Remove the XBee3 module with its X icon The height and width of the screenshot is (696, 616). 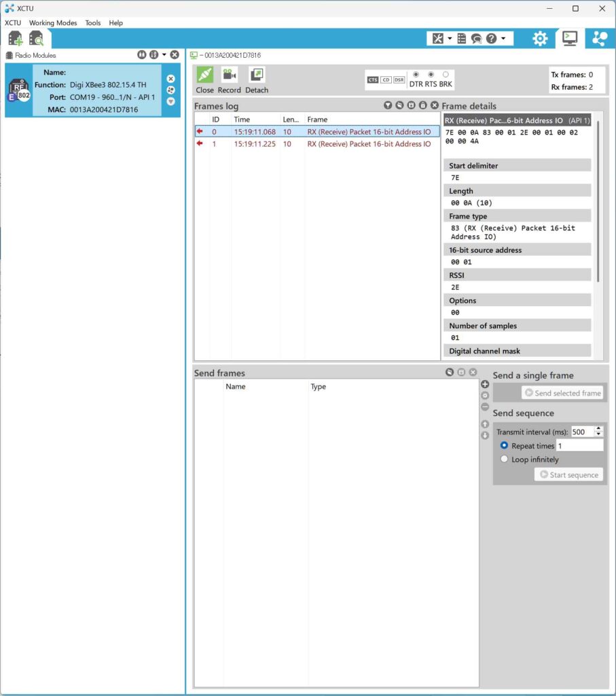pyautogui.click(x=170, y=79)
